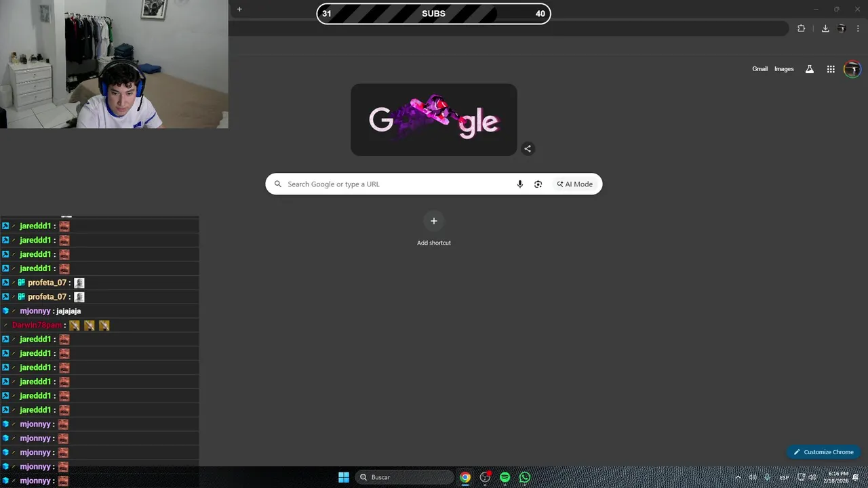
Task: Click the Google doodle image
Action: [434, 120]
